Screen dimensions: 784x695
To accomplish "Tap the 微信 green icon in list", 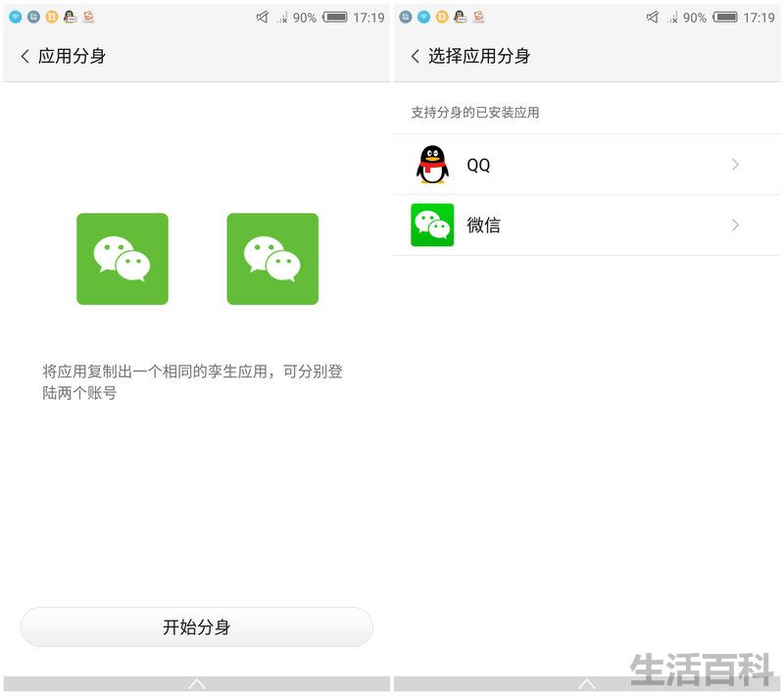I will tap(432, 225).
